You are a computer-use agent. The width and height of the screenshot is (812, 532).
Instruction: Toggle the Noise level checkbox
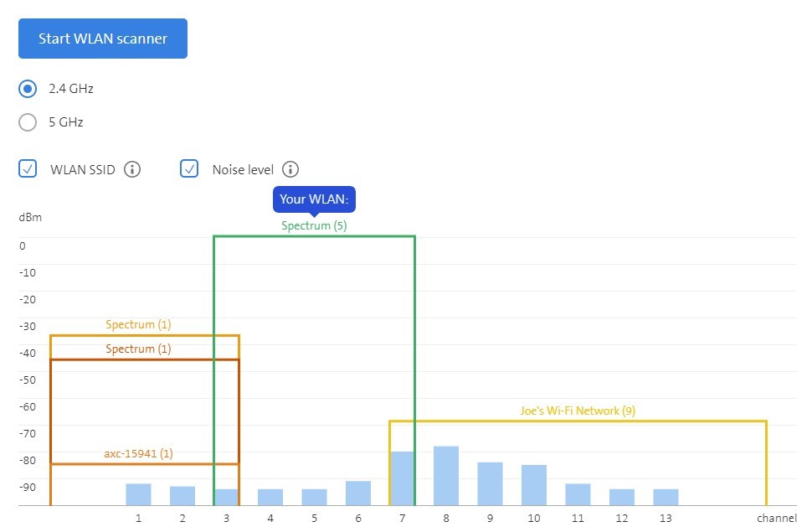coord(190,169)
